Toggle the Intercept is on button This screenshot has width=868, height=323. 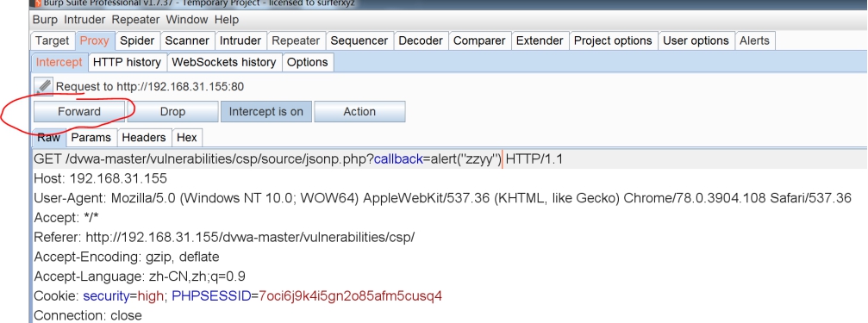265,111
